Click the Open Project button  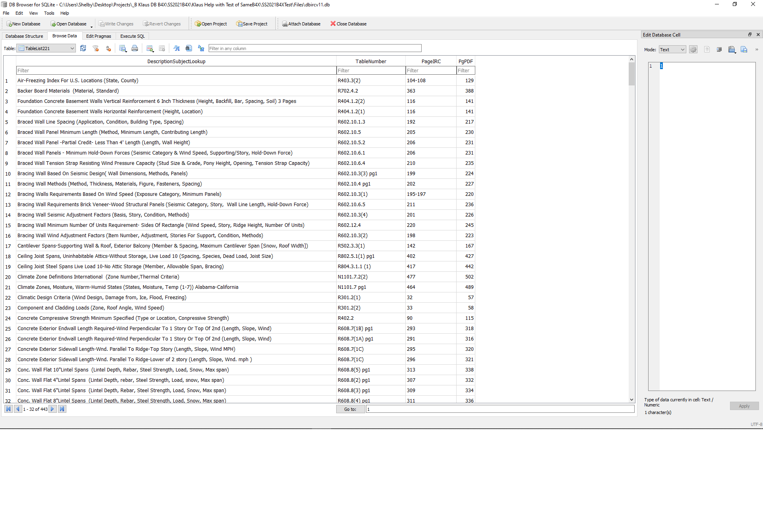point(211,24)
